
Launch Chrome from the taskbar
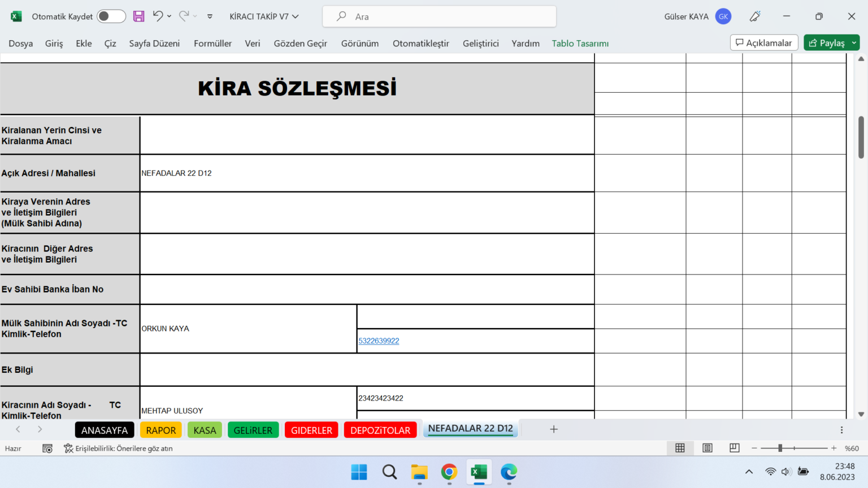click(x=449, y=473)
